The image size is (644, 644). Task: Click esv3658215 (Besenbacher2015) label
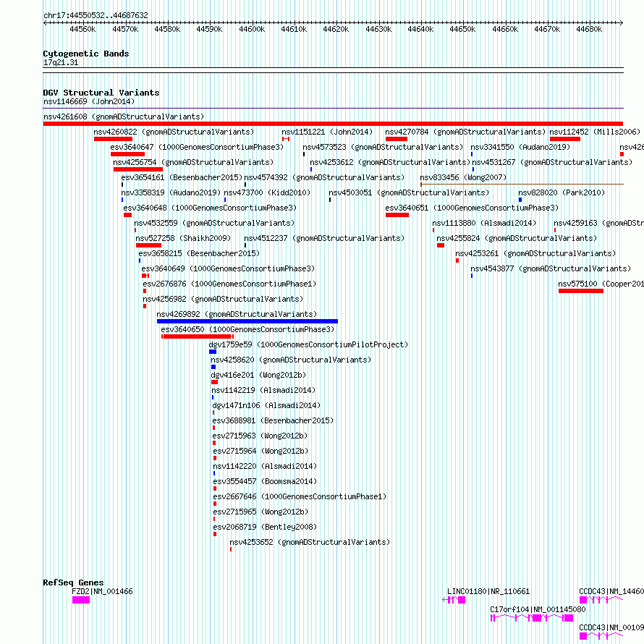[x=199, y=253]
